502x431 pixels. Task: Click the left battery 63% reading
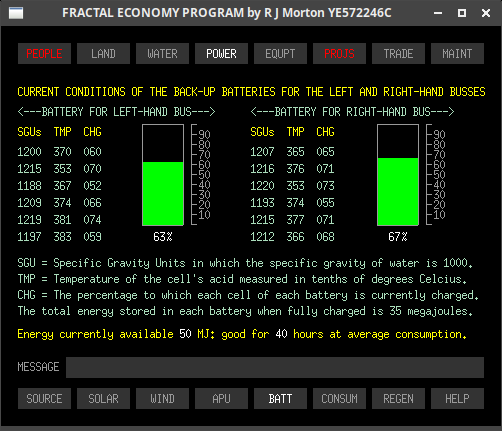click(163, 237)
